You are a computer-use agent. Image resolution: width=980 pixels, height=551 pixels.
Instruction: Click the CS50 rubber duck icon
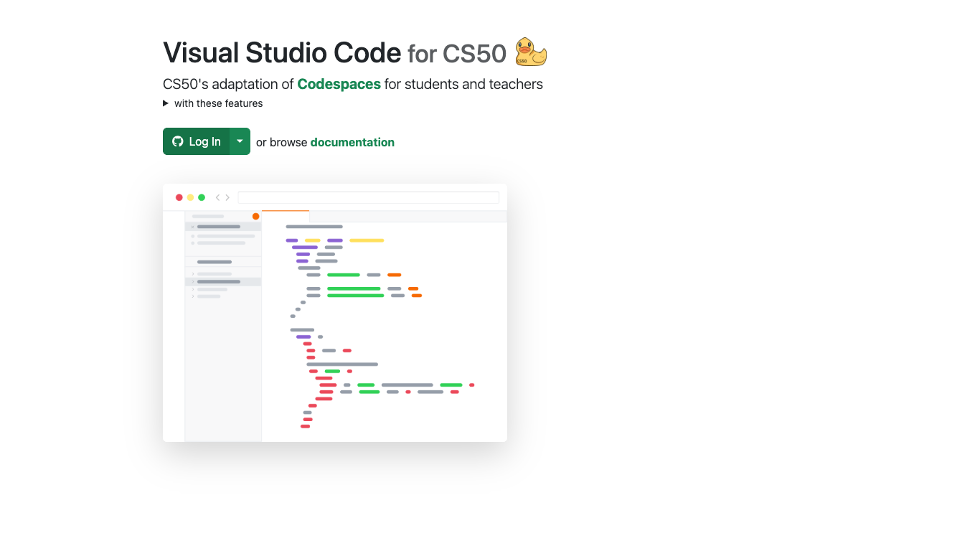tap(531, 52)
